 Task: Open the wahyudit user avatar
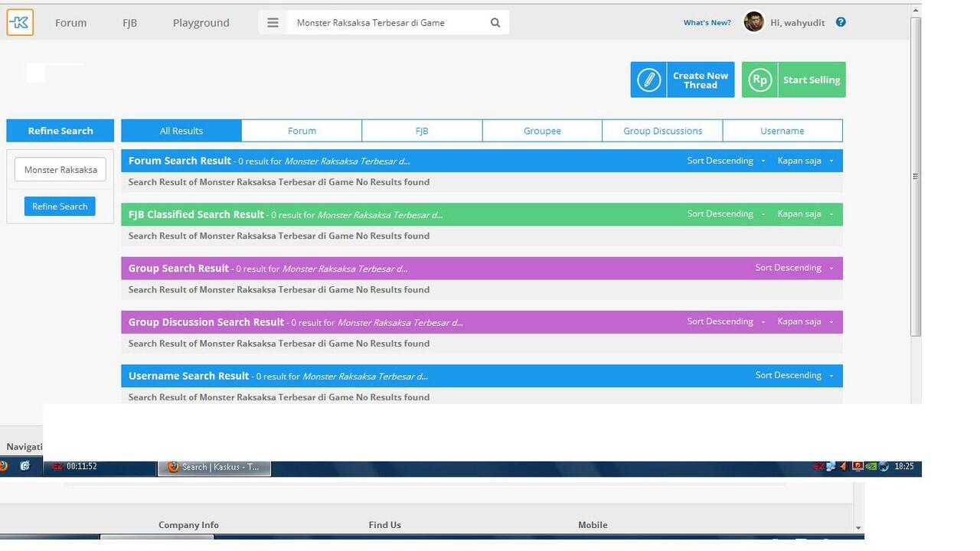click(753, 22)
